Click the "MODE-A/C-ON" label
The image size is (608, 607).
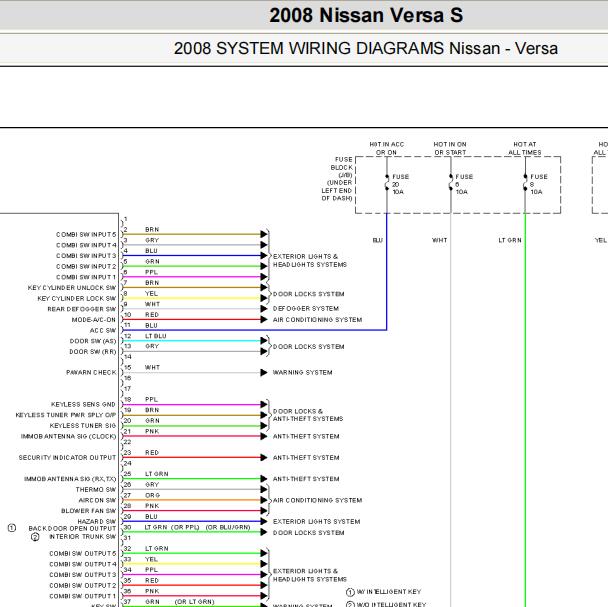[x=94, y=320]
